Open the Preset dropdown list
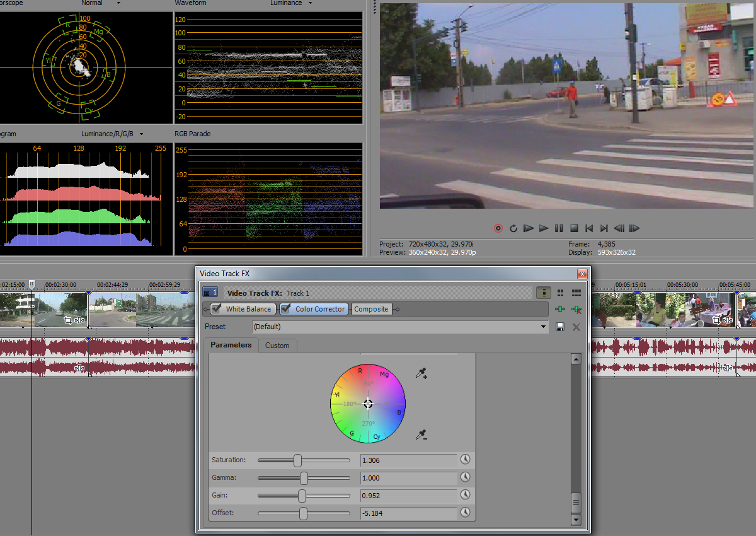This screenshot has height=536, width=756. 544,327
